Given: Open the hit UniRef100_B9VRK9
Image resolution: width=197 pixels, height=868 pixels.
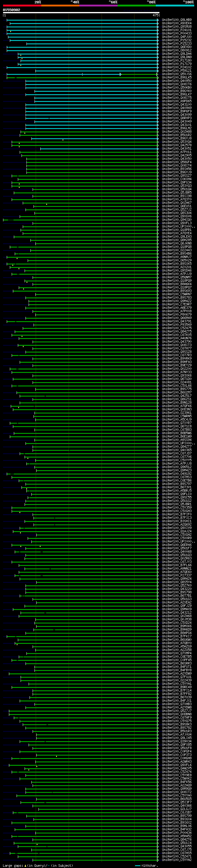Looking at the screenshot, I should coord(176,358).
